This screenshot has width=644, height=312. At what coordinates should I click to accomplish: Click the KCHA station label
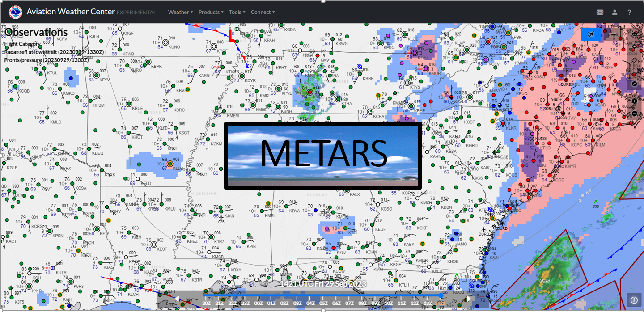378,116
